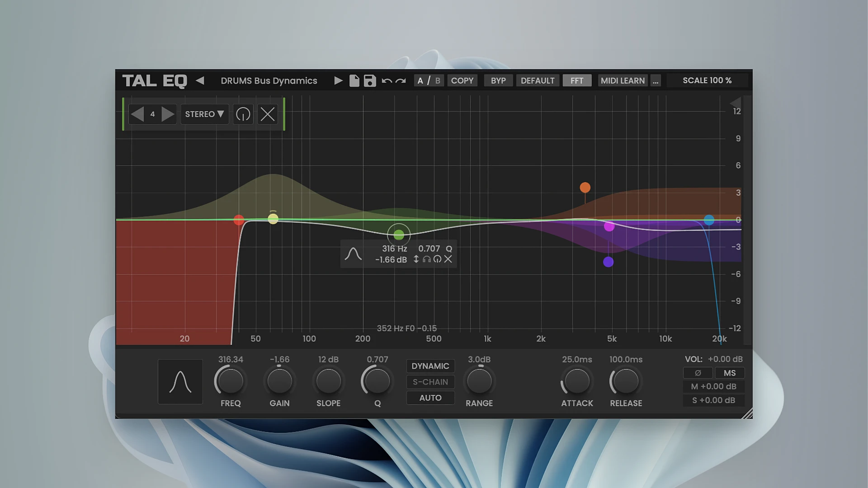
Task: Solo the 316 Hz band via headphone icon
Action: [427, 259]
